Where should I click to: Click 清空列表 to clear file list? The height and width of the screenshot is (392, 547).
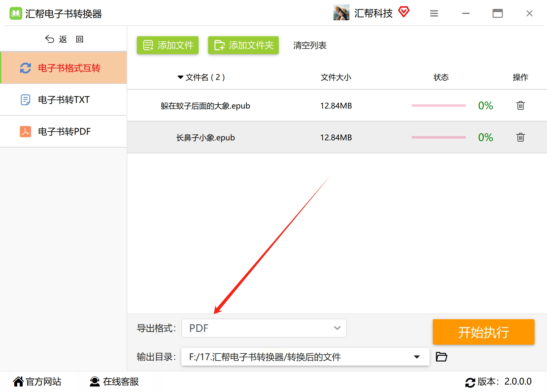[x=310, y=45]
